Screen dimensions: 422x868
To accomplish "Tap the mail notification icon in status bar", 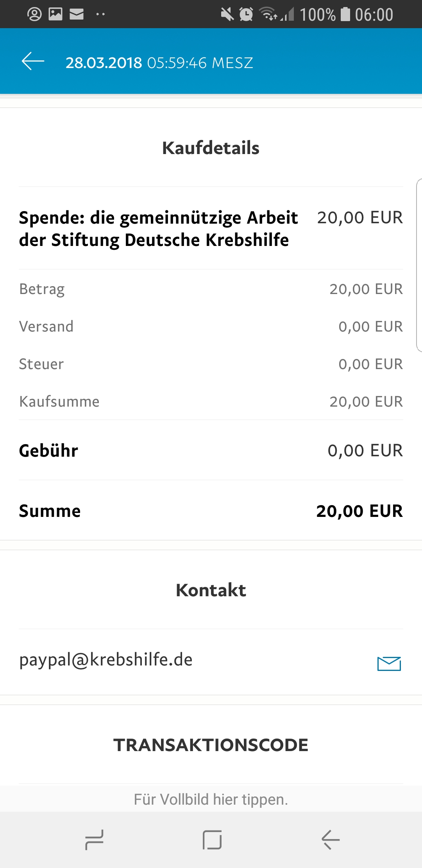I will [x=77, y=14].
